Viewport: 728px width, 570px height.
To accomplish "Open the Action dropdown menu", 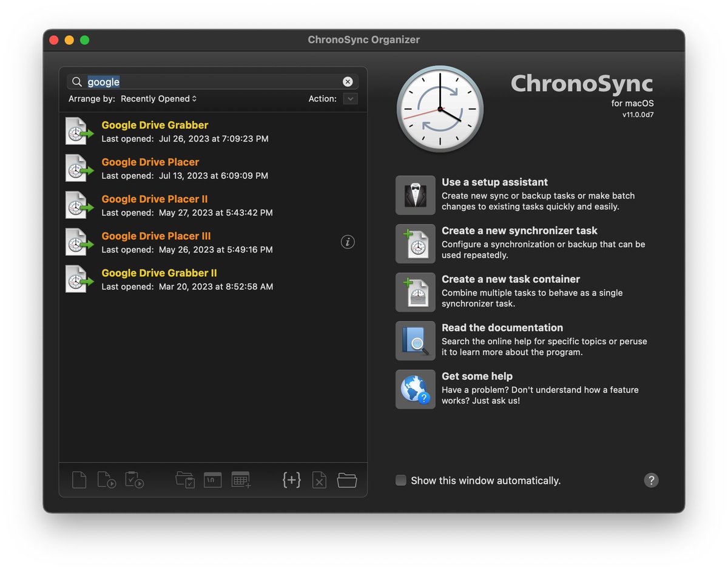I will 351,99.
